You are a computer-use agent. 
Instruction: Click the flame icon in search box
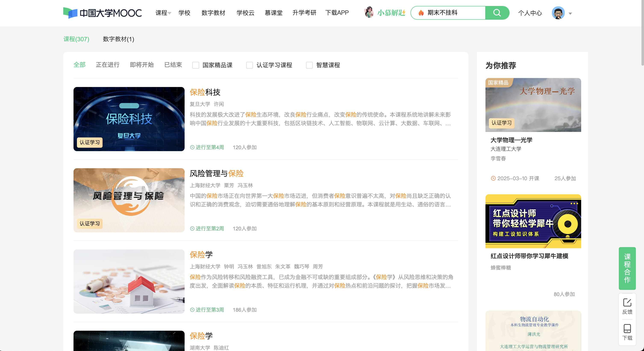(x=421, y=13)
